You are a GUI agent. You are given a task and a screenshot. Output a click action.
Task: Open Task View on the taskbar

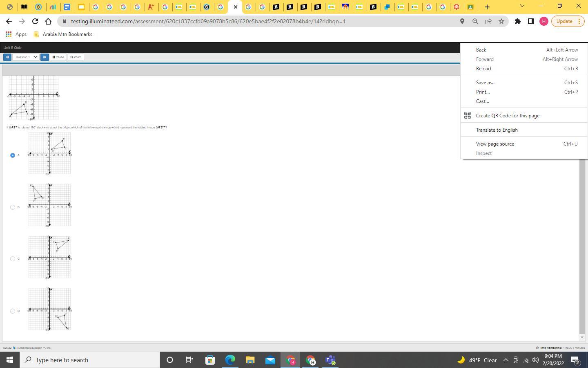[x=189, y=360]
